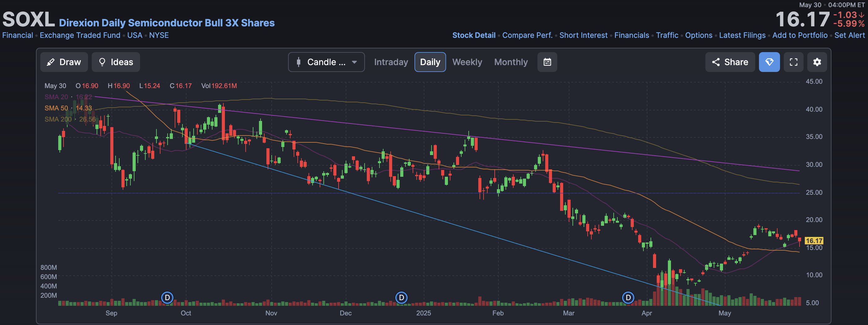The image size is (868, 325).
Task: Open the Draw tool
Action: coord(64,62)
